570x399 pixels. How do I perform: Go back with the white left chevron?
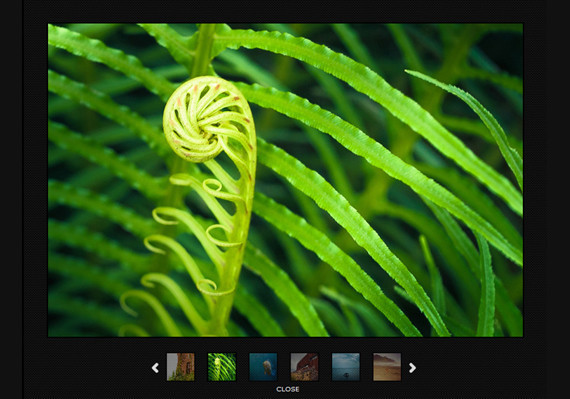click(x=155, y=368)
